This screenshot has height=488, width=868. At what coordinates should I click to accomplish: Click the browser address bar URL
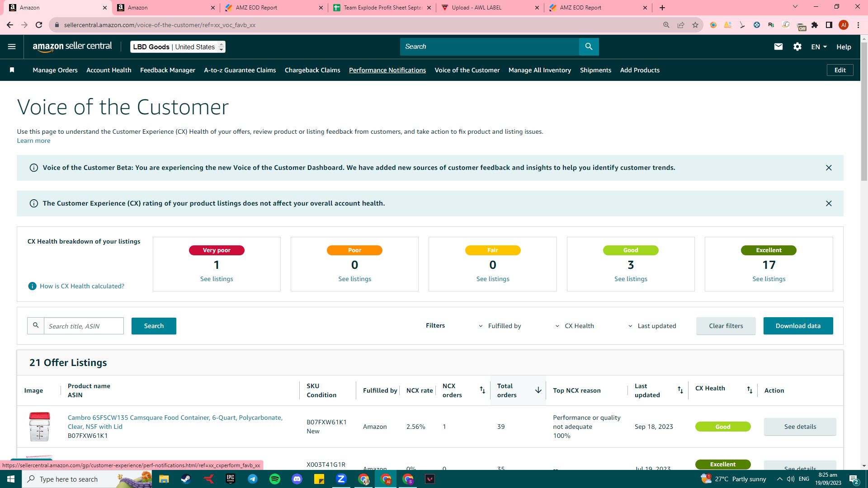[160, 25]
